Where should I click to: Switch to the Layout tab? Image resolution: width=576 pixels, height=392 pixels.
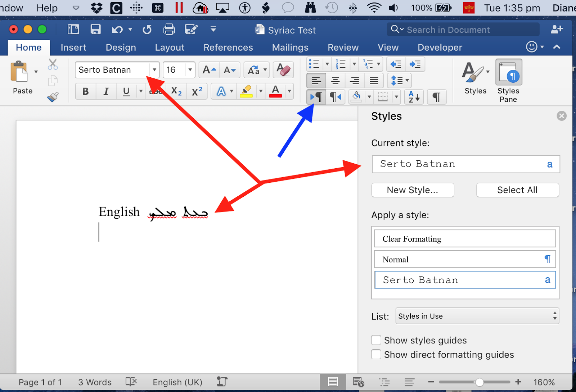coord(170,47)
